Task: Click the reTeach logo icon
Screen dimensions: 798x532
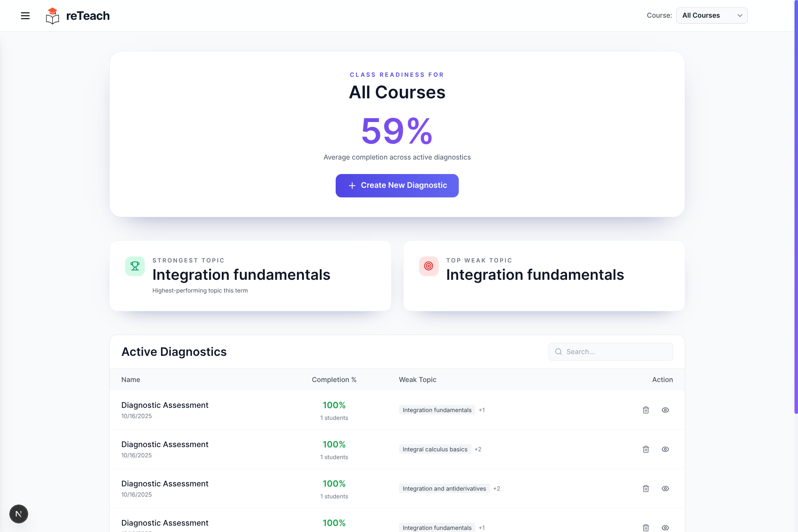Action: [52, 16]
